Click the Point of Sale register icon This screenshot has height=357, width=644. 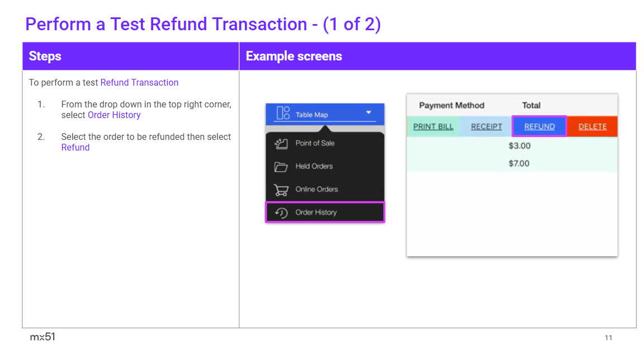[x=281, y=143]
